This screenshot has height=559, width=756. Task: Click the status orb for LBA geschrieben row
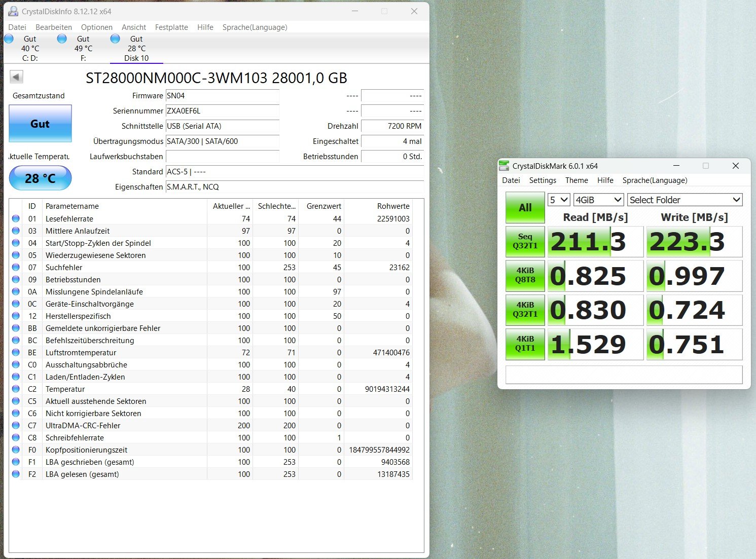point(16,462)
